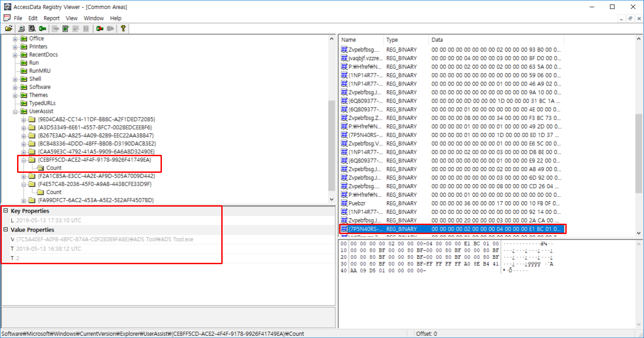Sort values by Name column header
Screen dimensions: 644x338
(x=361, y=40)
